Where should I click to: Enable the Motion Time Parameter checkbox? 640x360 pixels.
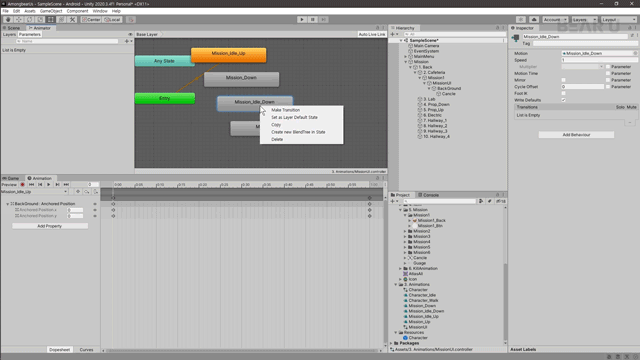click(x=608, y=73)
